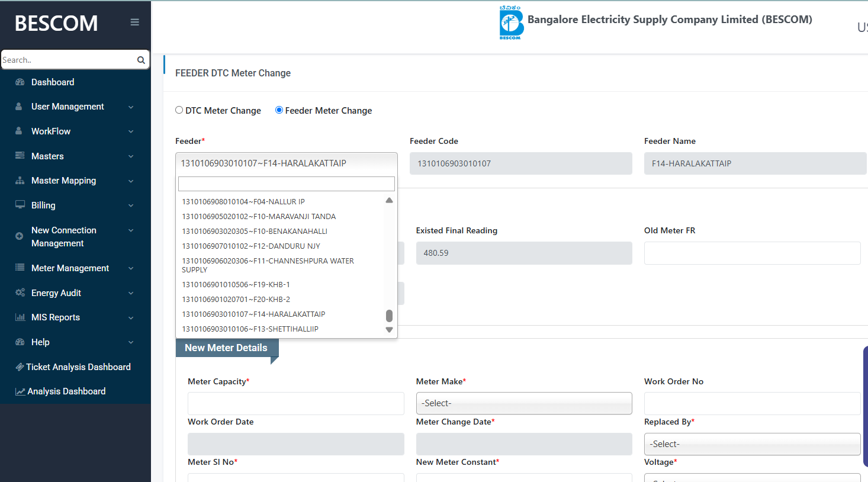Screen dimensions: 868x482
Task: Expand the Billing menu chevron
Action: click(131, 205)
